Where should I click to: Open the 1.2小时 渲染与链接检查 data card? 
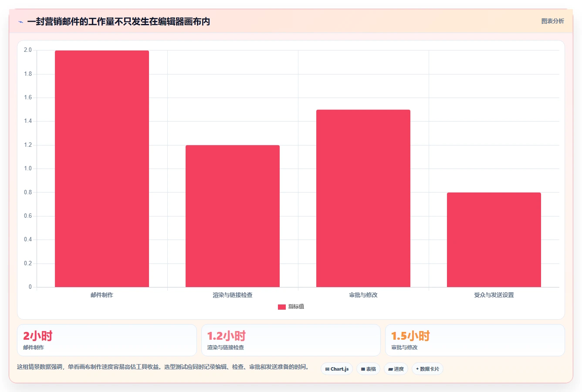(291, 340)
